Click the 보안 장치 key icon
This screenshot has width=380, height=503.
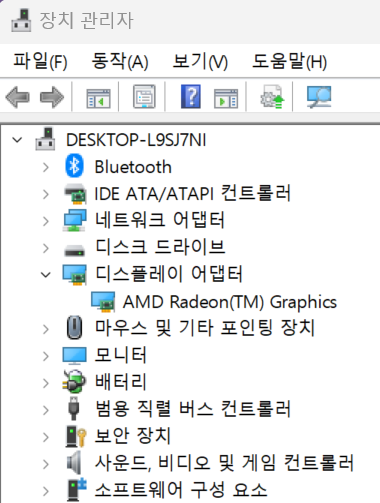tap(76, 436)
